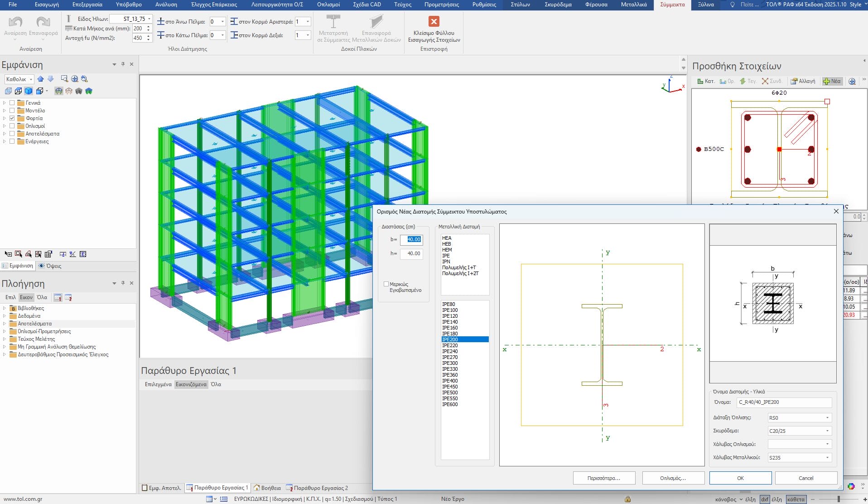This screenshot has height=504, width=868.
Task: Click the Αλλαγή icon in Προσθήκη Στοιχείων
Action: [794, 81]
